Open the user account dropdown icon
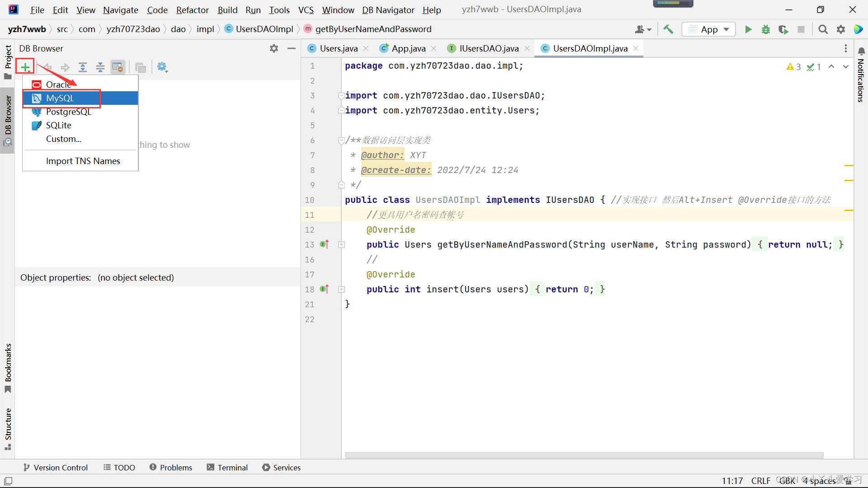This screenshot has height=488, width=868. click(x=643, y=29)
